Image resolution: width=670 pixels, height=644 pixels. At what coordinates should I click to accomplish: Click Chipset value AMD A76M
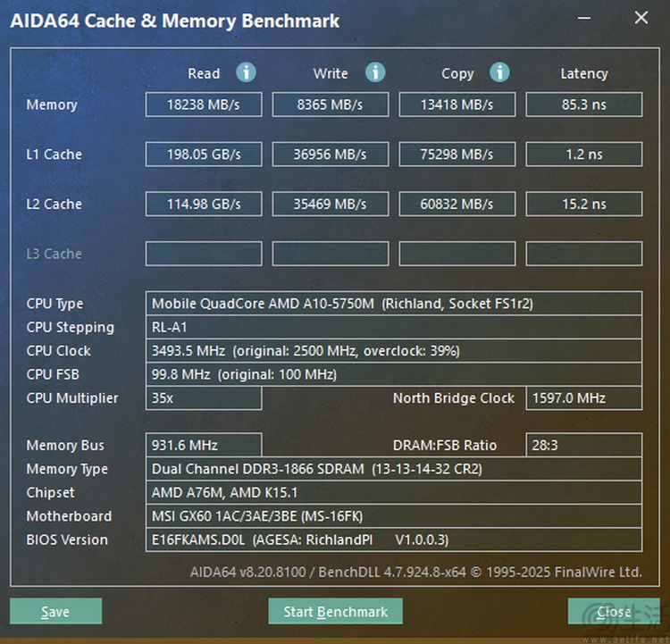394,492
